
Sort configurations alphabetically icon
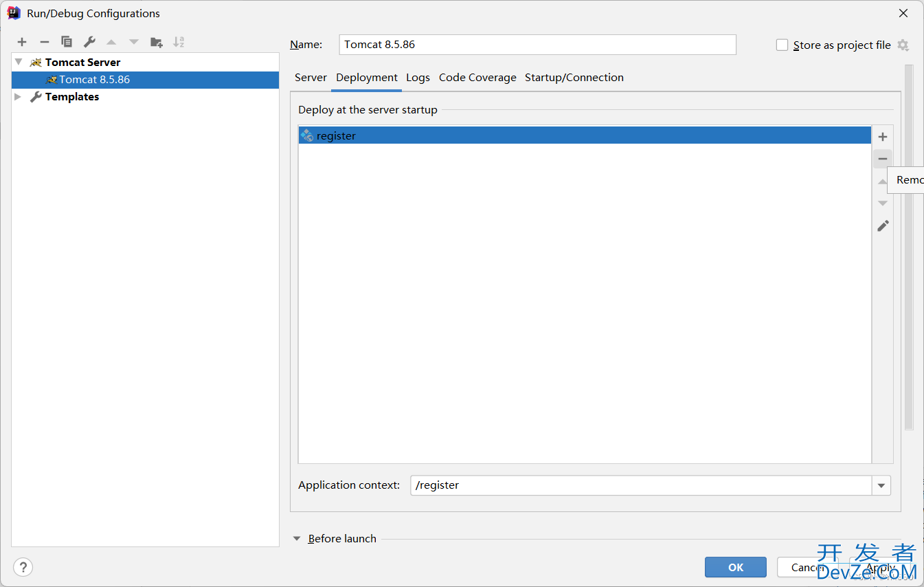pyautogui.click(x=179, y=42)
